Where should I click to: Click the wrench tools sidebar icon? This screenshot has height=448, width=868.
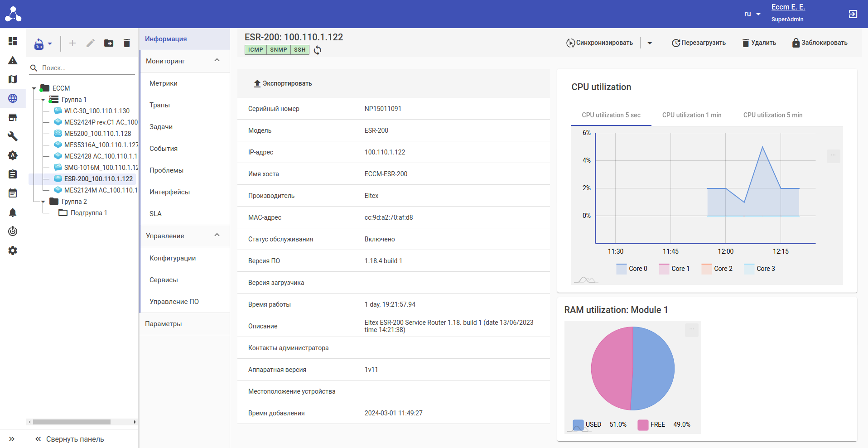pos(13,136)
